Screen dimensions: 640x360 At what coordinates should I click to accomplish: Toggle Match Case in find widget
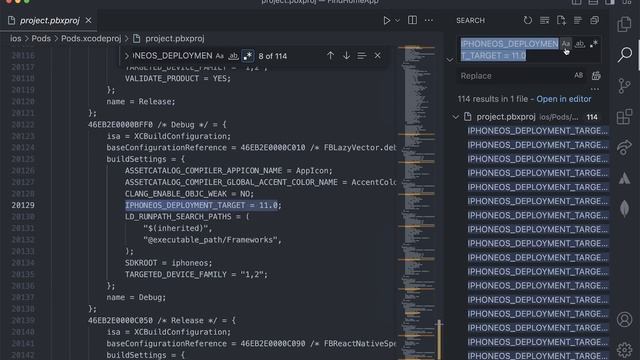pos(220,56)
